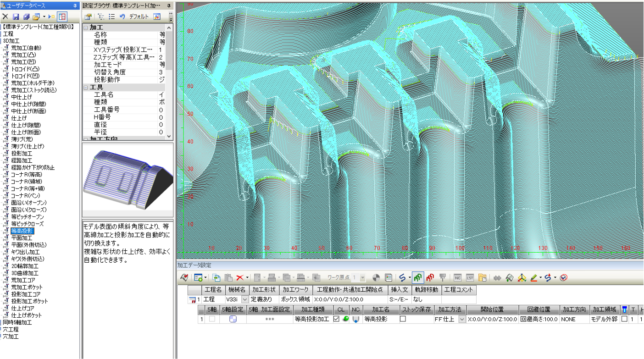Open 同時5軸加工 category
The width and height of the screenshot is (644, 359).
(x=17, y=322)
